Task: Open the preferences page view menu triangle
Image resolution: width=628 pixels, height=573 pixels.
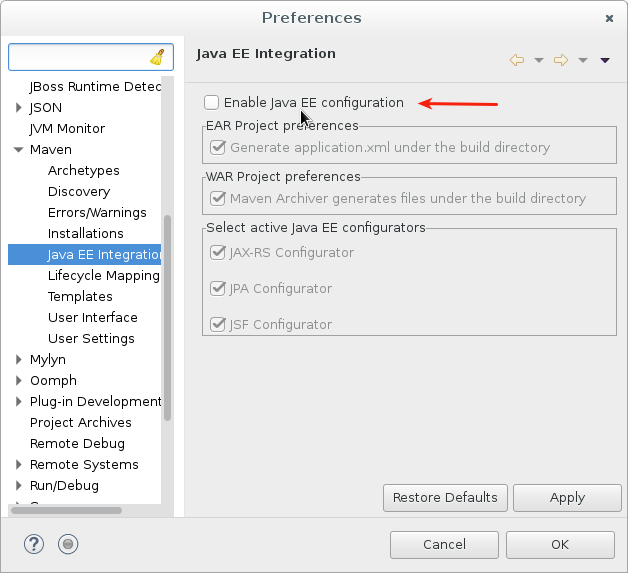Action: 605,60
